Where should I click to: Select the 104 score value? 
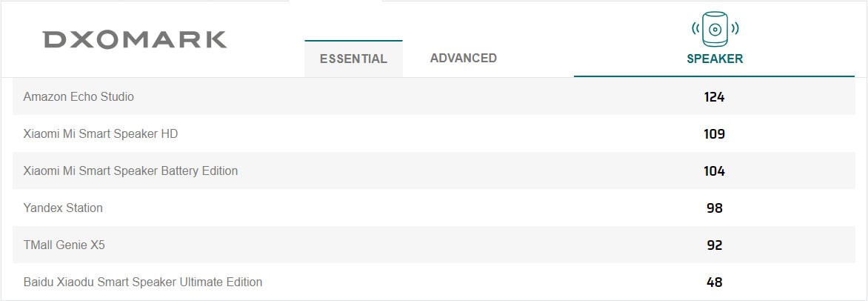tap(714, 171)
